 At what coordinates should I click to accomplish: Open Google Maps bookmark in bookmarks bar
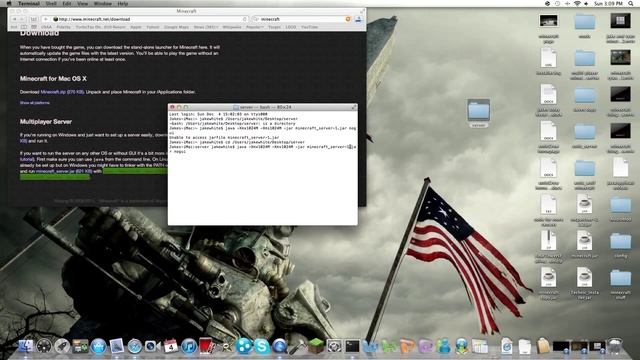tap(176, 27)
